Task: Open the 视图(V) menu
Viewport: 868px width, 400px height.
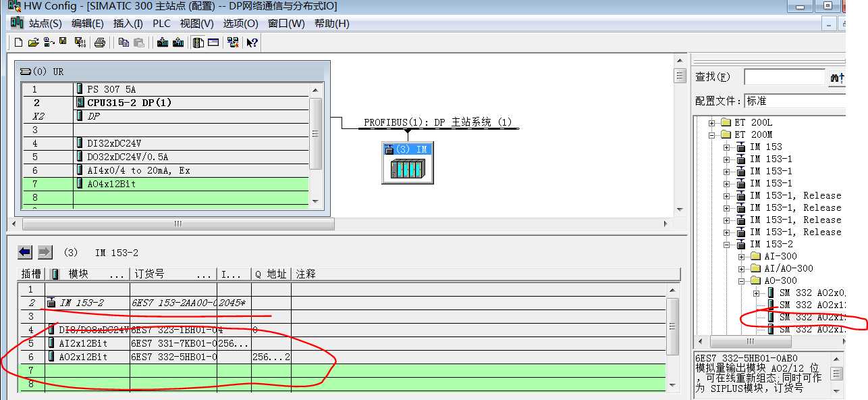Action: point(196,24)
